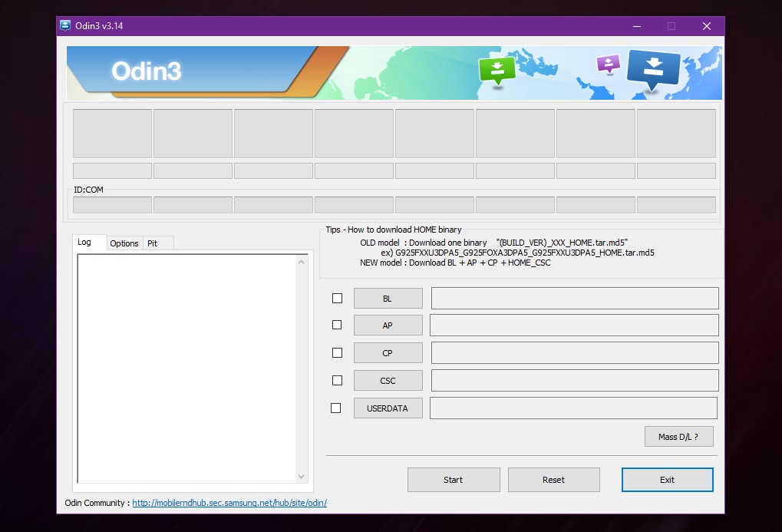The image size is (782, 532).
Task: Click the Log scrollbar up arrow
Action: [302, 262]
